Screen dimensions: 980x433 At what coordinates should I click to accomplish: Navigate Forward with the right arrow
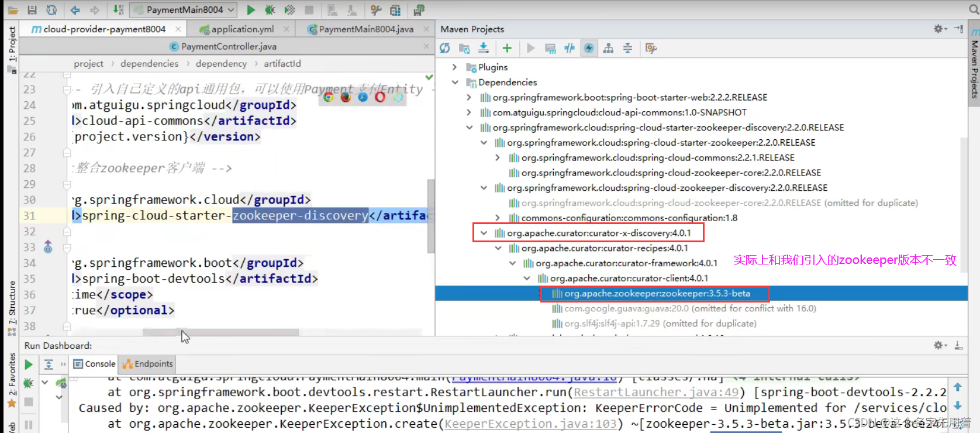95,10
